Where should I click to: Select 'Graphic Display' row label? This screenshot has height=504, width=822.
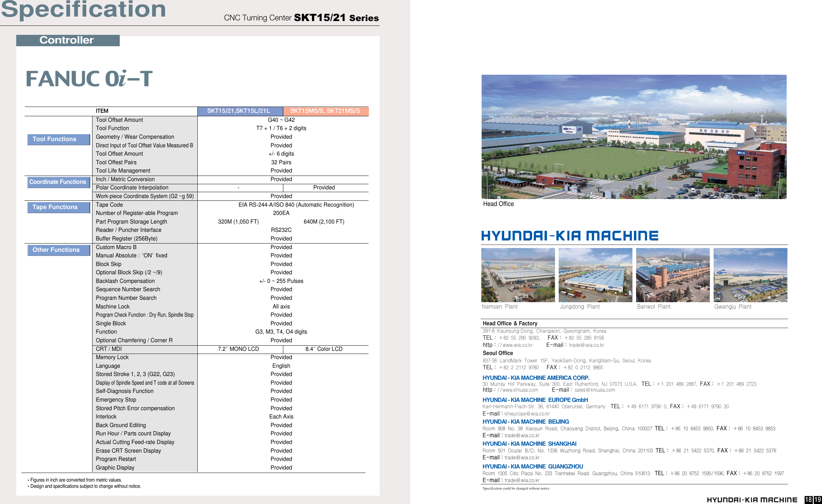115,468
